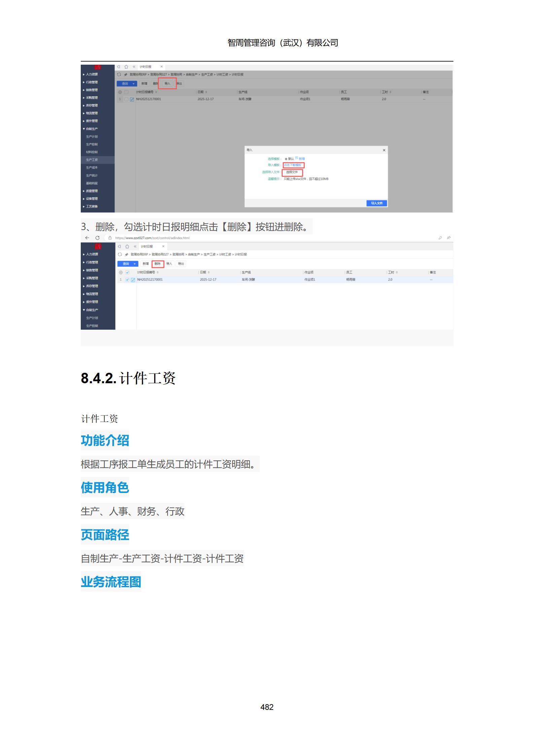Viewport: 534px width, 756px height.
Task: Expand 人力资源 in the upper sidebar
Action: pos(91,74)
